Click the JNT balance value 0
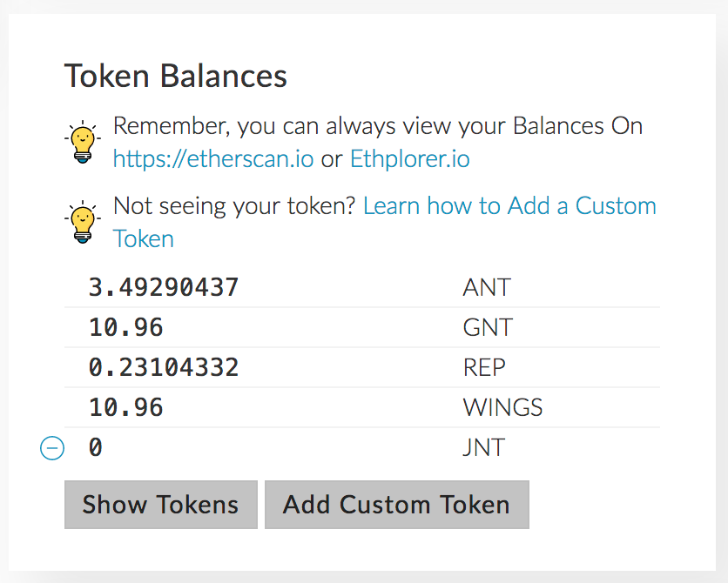The height and width of the screenshot is (583, 728). click(x=96, y=448)
